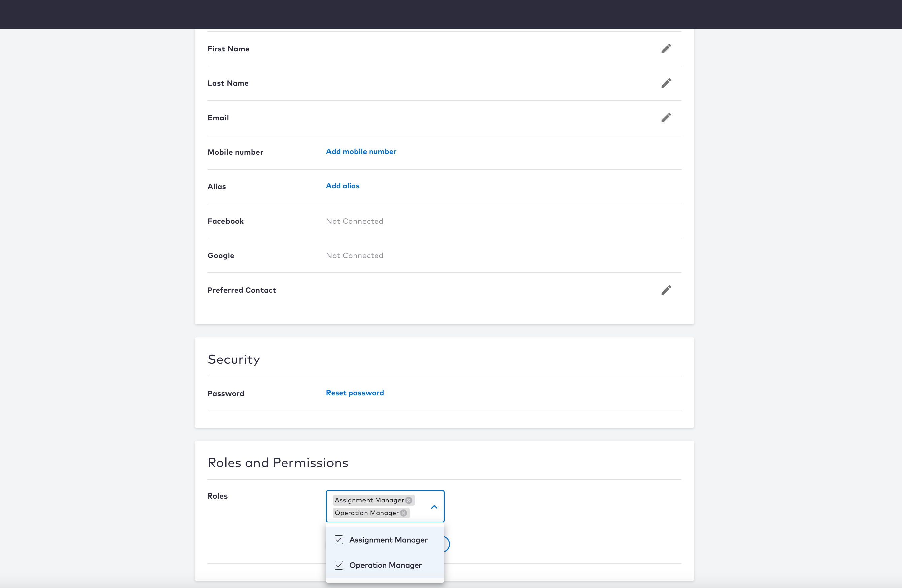The image size is (902, 588).
Task: Click the Facebook label
Action: point(225,221)
